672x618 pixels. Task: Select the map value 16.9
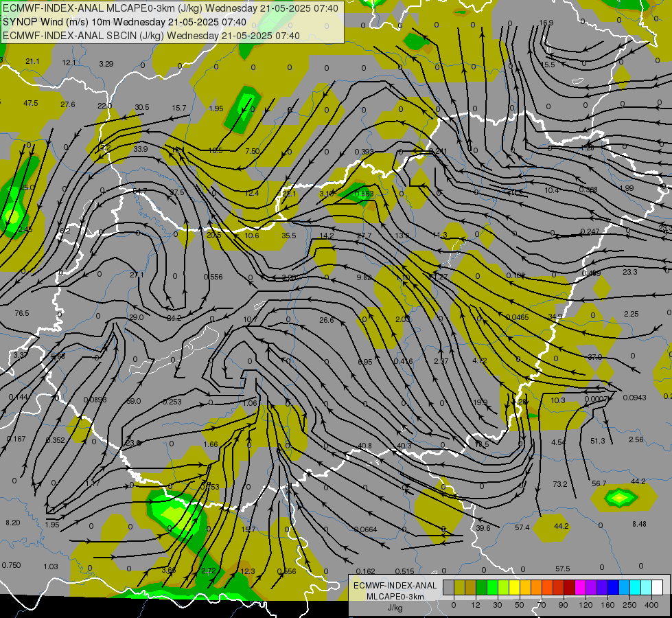coord(546,23)
